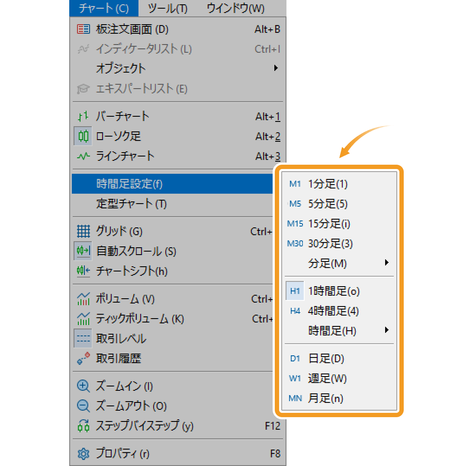Screen dimensions: 476x466
Task: Click the M15 timeframe icon
Action: pyautogui.click(x=295, y=224)
